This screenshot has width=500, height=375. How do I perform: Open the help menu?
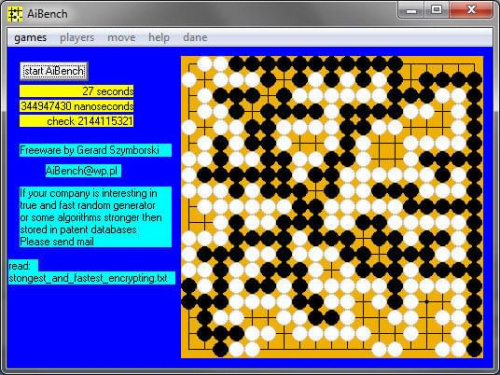pos(159,37)
